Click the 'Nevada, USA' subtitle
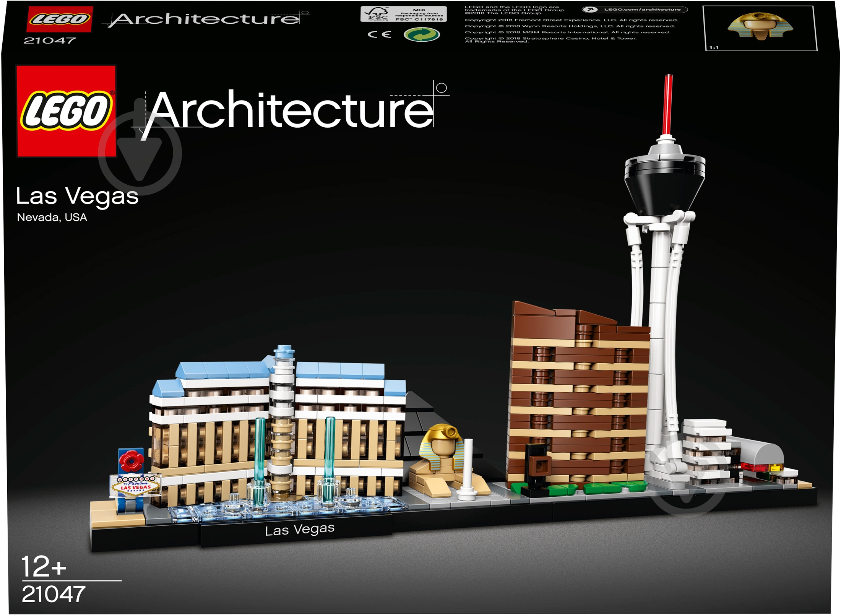Viewport: 841px width, 616px height. (x=52, y=218)
